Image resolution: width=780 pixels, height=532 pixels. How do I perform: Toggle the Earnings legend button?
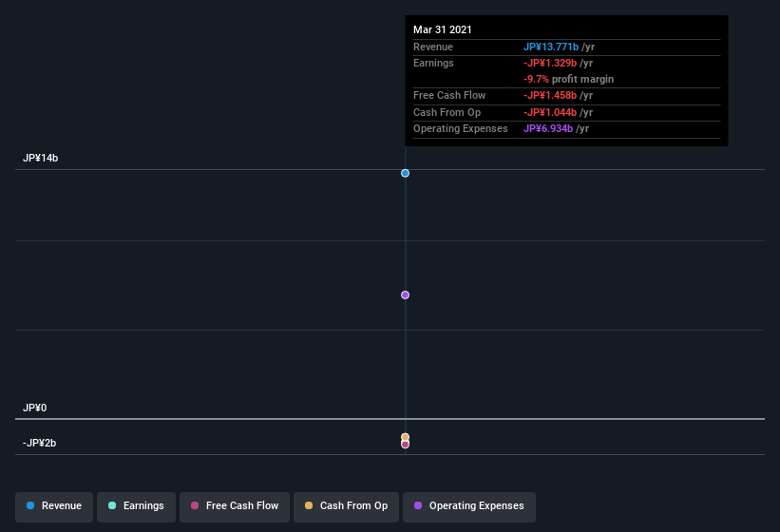(136, 506)
